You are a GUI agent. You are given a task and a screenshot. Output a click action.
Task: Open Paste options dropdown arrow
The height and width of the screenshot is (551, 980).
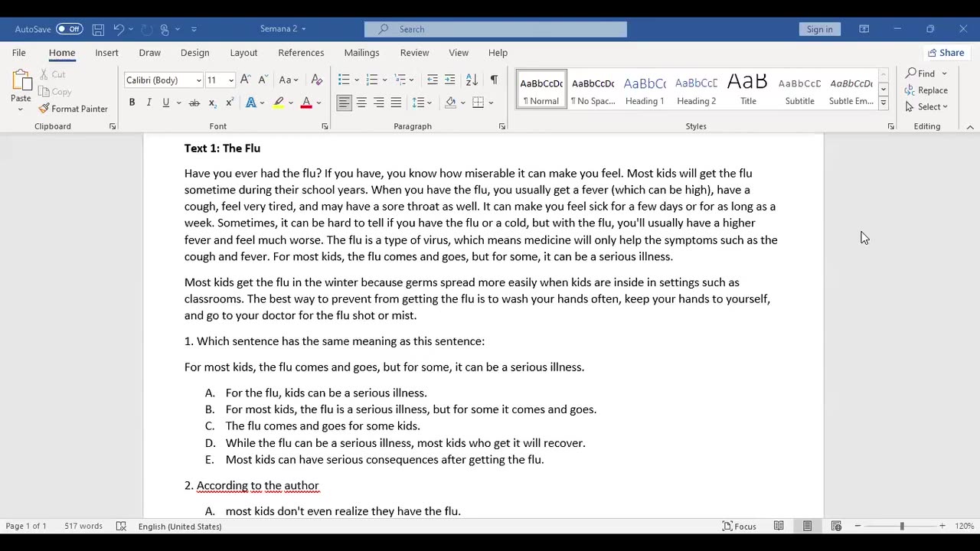[21, 109]
